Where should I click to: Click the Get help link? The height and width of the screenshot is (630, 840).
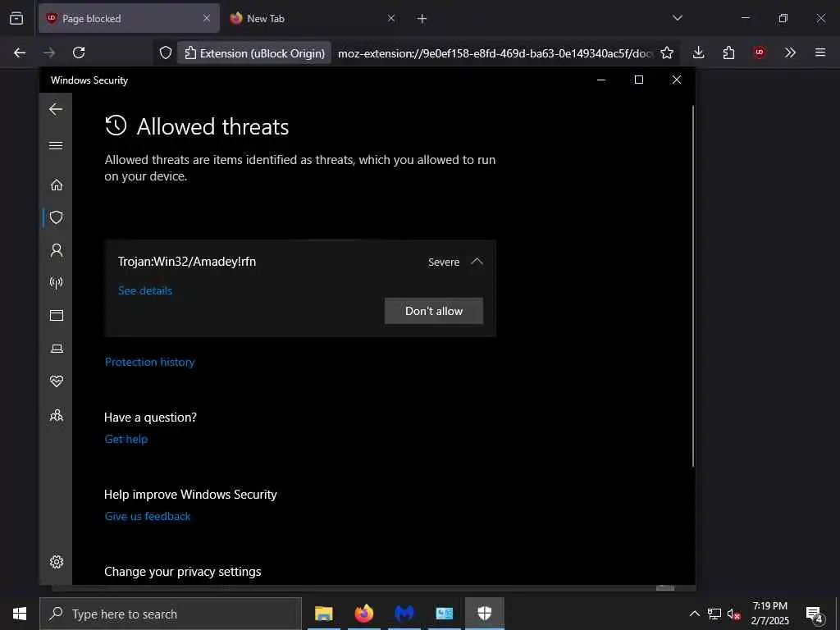(126, 440)
